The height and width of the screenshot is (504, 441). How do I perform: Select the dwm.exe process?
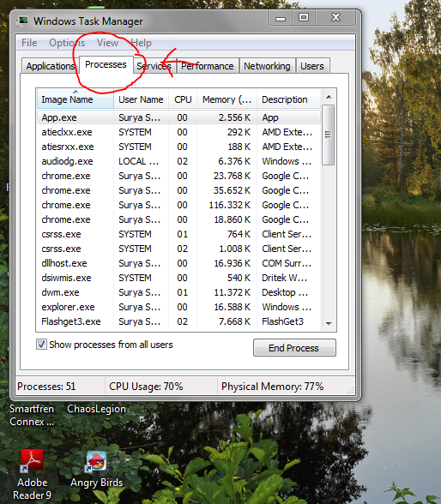(x=178, y=292)
